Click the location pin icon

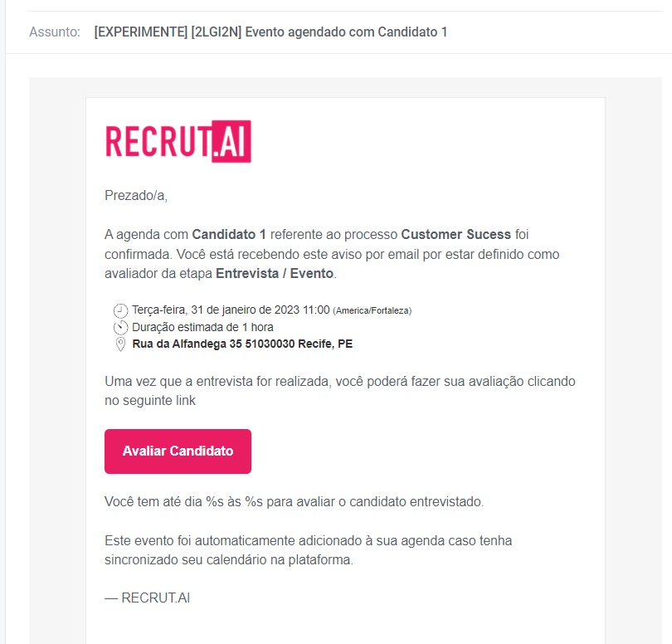[120, 344]
